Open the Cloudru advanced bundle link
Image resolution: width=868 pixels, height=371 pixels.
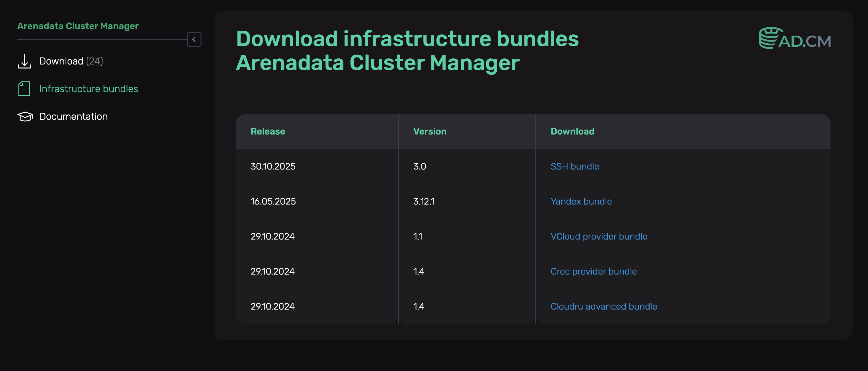tap(604, 306)
